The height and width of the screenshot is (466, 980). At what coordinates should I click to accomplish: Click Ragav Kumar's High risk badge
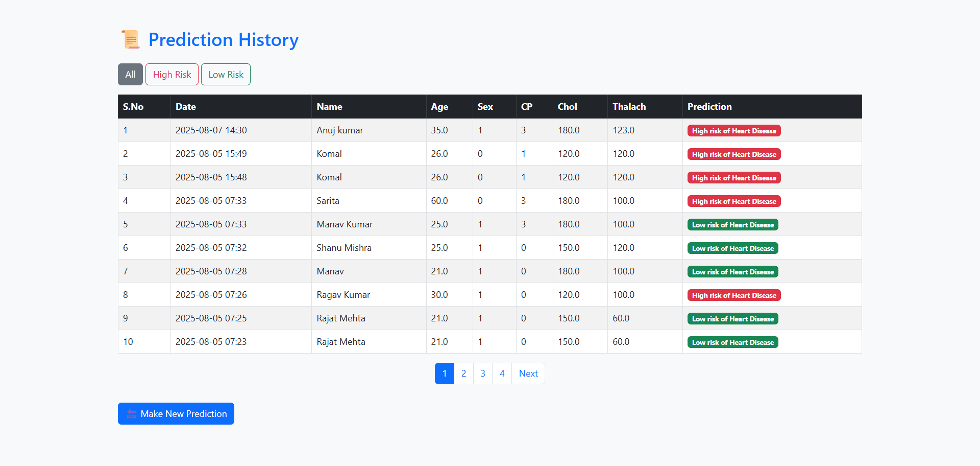coord(733,295)
